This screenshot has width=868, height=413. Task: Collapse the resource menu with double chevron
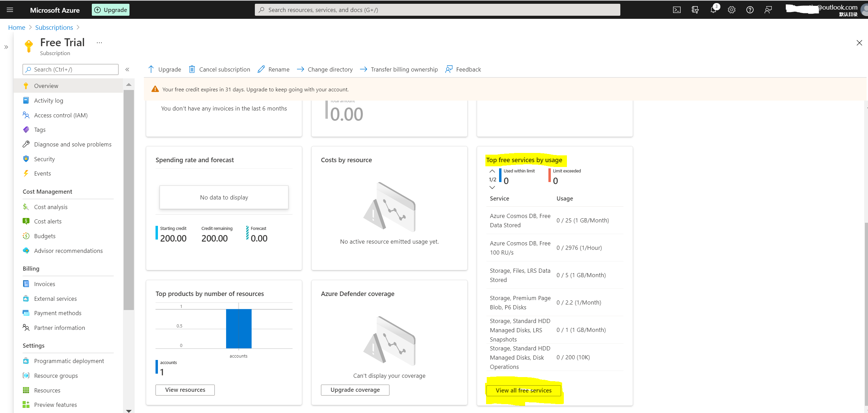[x=127, y=69]
